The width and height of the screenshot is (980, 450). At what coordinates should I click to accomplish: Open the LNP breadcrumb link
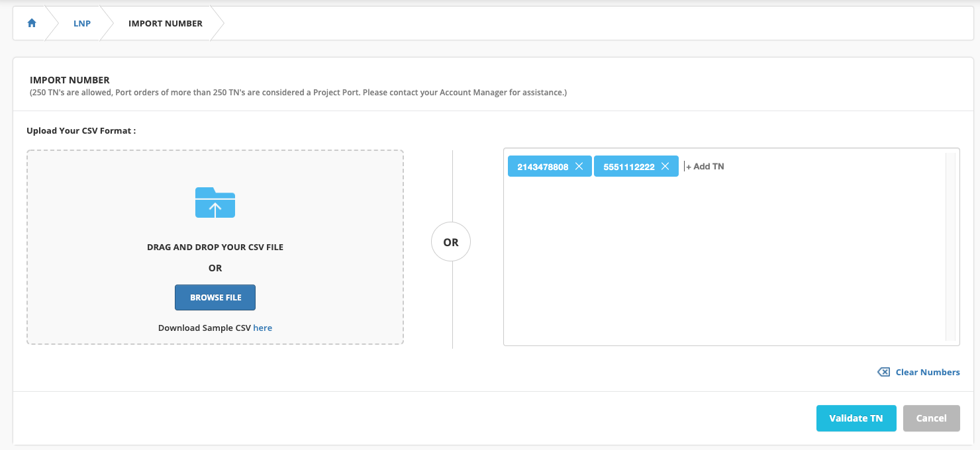point(82,23)
